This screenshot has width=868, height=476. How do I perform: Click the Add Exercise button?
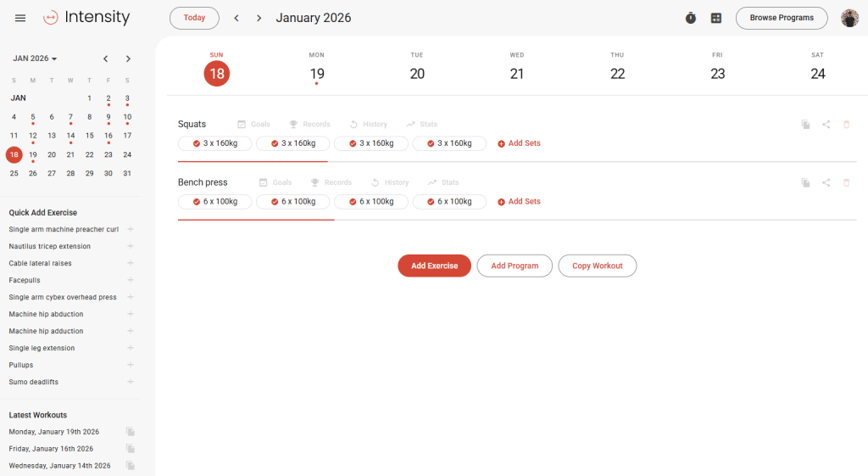pos(434,266)
